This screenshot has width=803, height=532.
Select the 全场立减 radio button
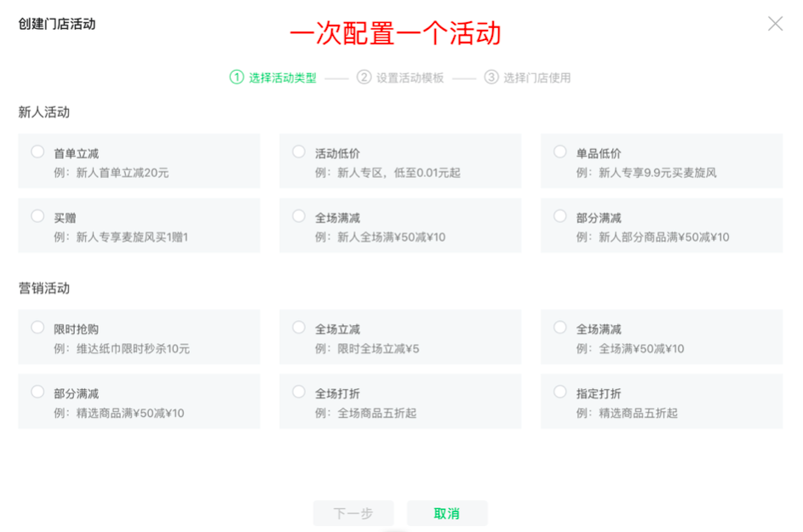pos(299,328)
